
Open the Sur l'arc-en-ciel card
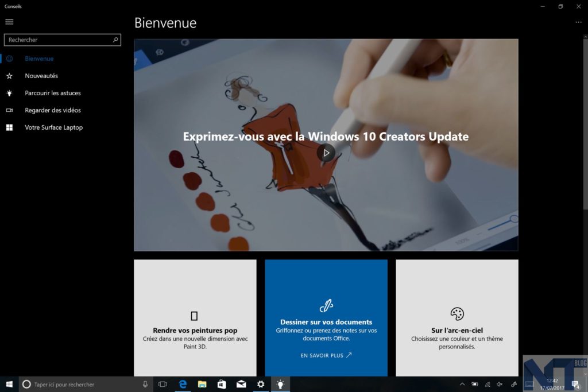pyautogui.click(x=457, y=318)
